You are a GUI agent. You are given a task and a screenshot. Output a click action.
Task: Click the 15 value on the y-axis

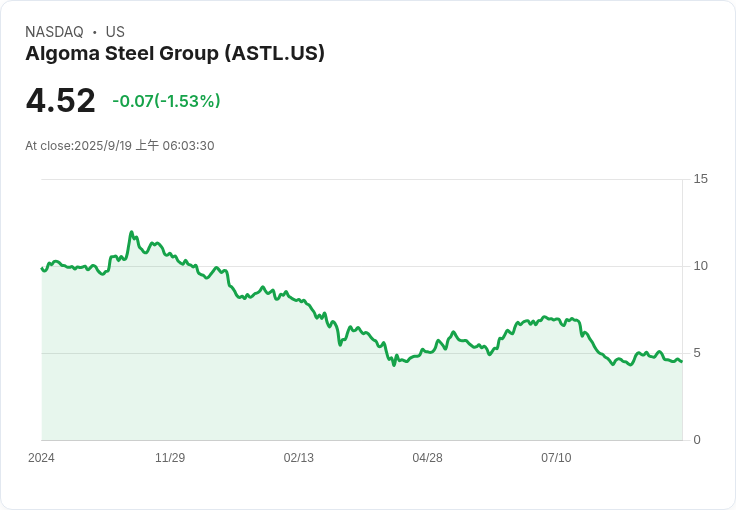[x=700, y=179]
